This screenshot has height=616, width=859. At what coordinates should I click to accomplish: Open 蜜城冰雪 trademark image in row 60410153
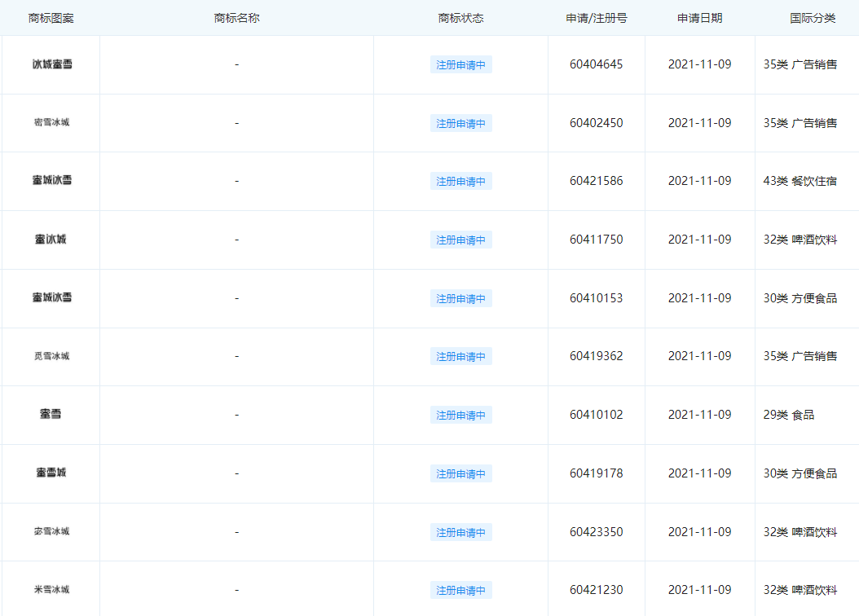coord(52,297)
